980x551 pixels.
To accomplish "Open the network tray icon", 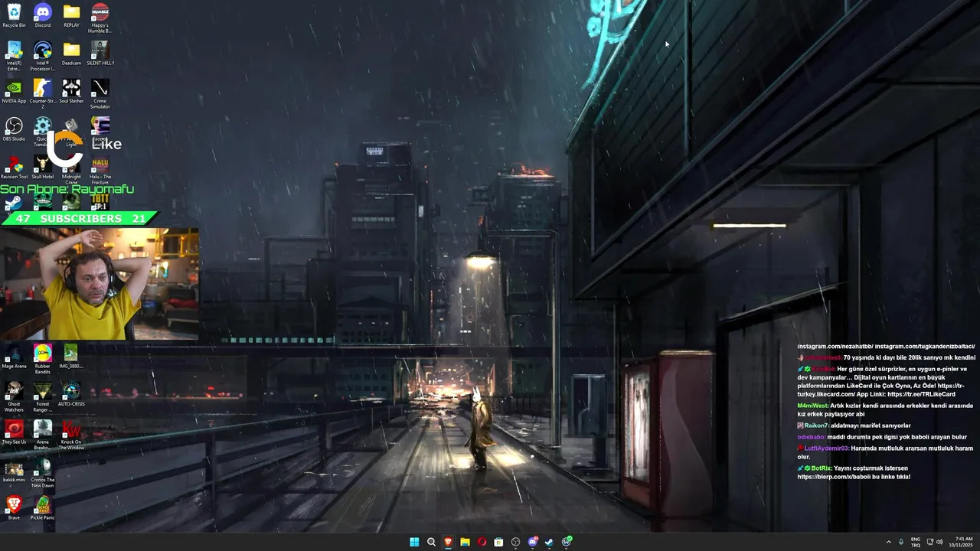I will (x=930, y=542).
